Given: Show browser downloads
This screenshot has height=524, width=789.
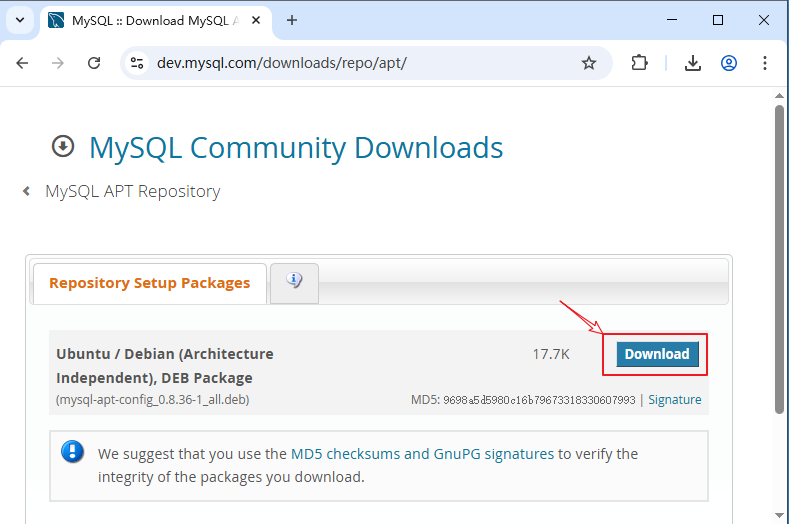Looking at the screenshot, I should [693, 63].
